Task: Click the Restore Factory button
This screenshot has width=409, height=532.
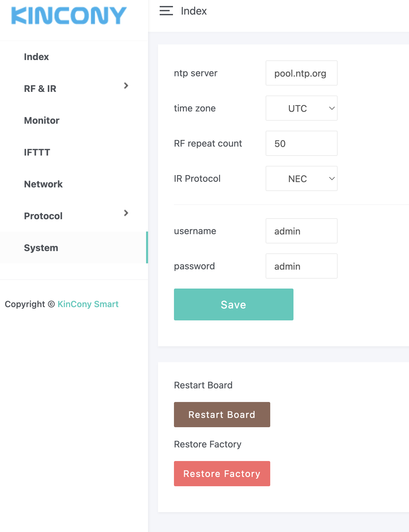Action: click(222, 474)
